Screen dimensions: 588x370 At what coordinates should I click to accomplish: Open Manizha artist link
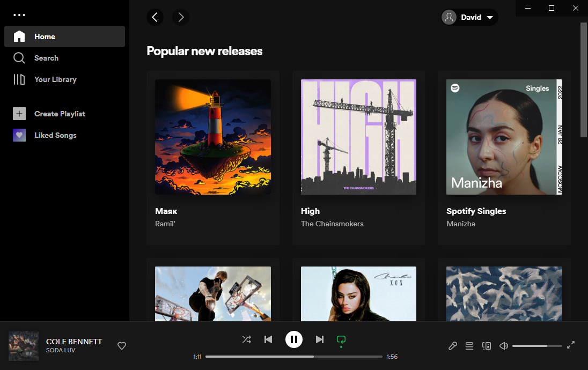coord(460,224)
